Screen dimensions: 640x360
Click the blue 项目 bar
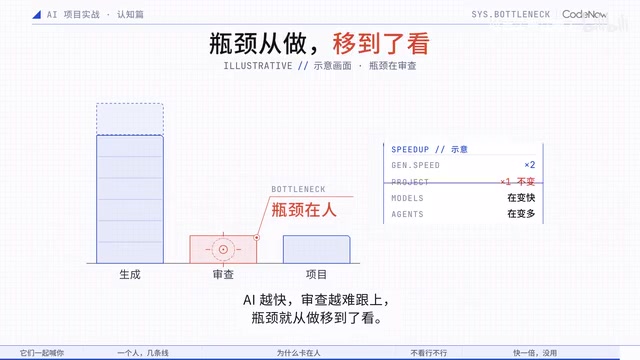coord(317,249)
